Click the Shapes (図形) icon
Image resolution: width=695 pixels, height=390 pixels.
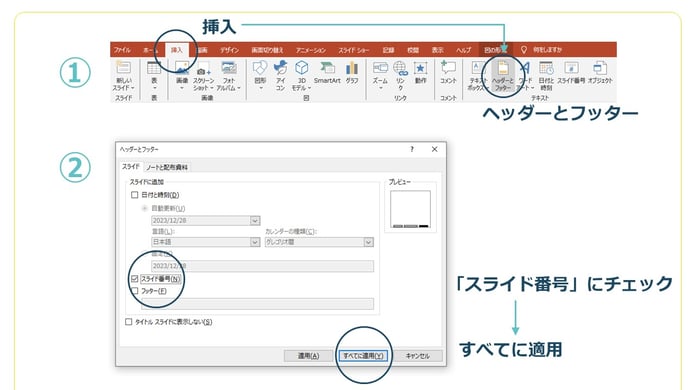tap(260, 68)
